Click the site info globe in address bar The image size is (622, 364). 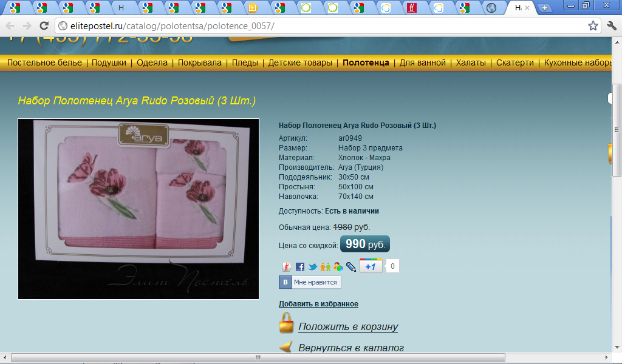pyautogui.click(x=63, y=25)
